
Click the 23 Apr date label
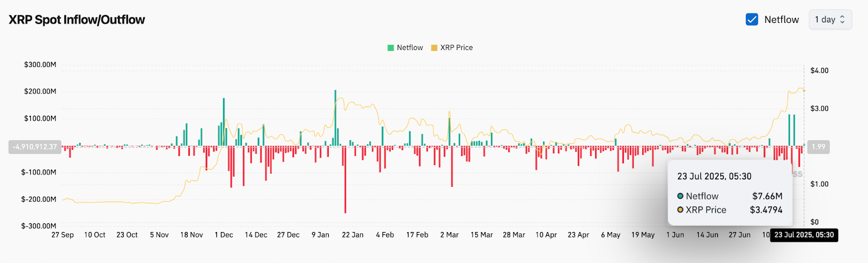point(578,235)
